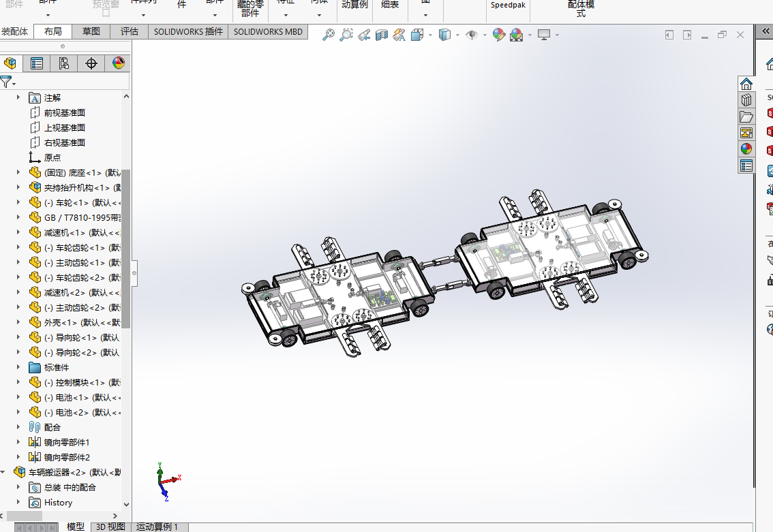The width and height of the screenshot is (773, 532).
Task: Collapse the 车辆搬运器<2> assembly node
Action: tap(3, 472)
